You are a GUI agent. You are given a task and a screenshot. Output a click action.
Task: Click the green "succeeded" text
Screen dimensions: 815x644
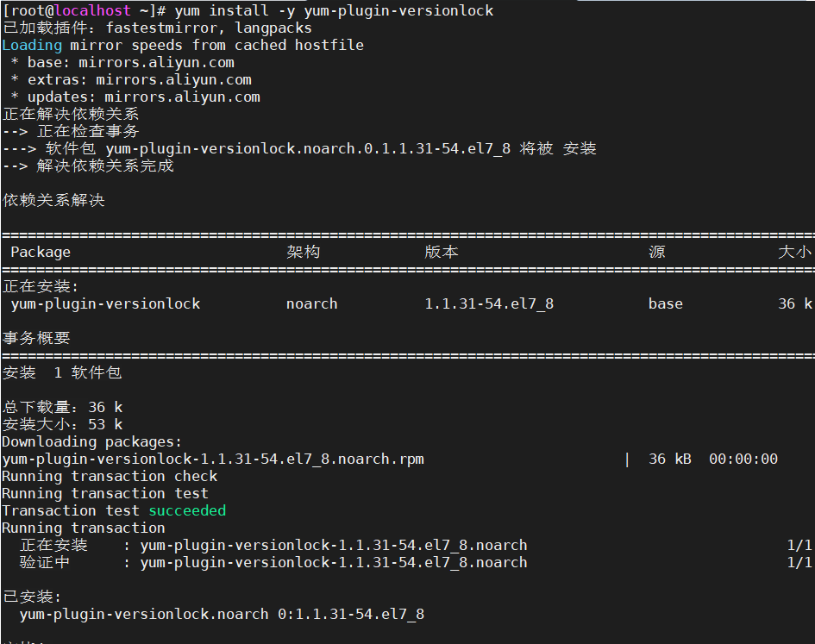pos(187,510)
